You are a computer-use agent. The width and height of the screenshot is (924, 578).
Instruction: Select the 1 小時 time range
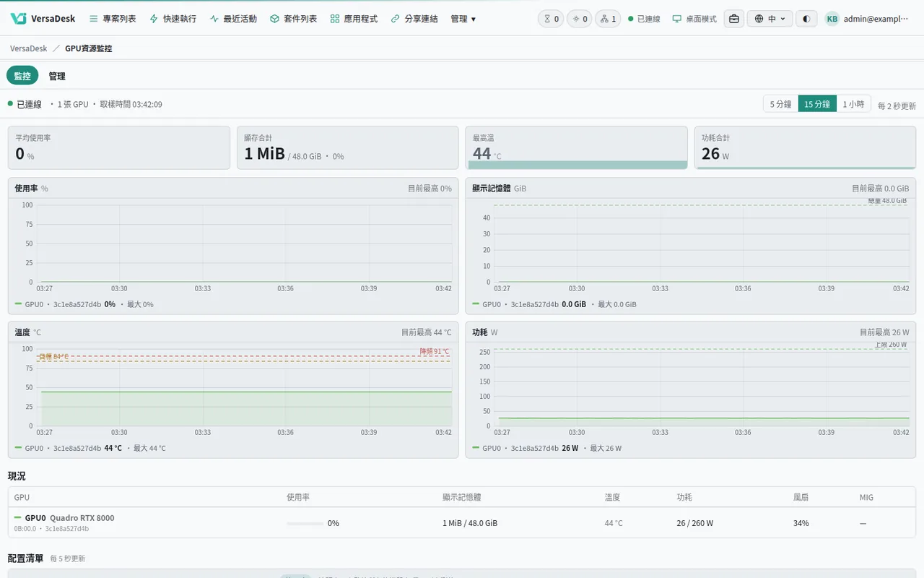tap(853, 104)
